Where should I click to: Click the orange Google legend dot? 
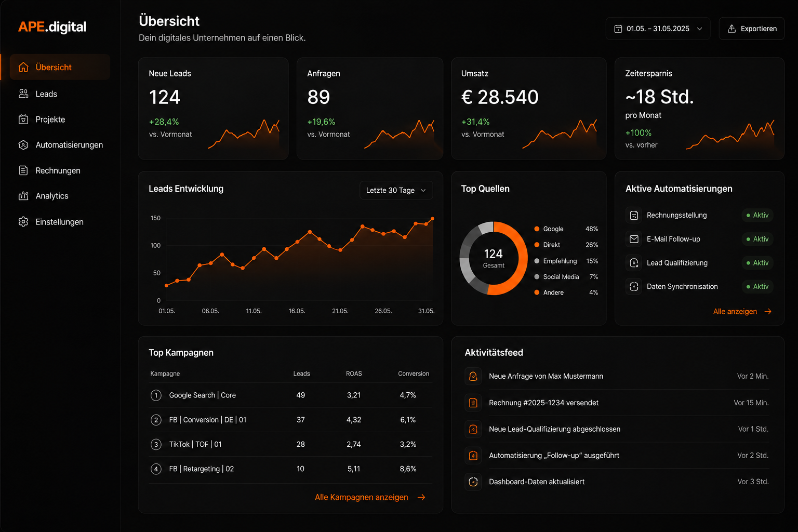(x=537, y=229)
